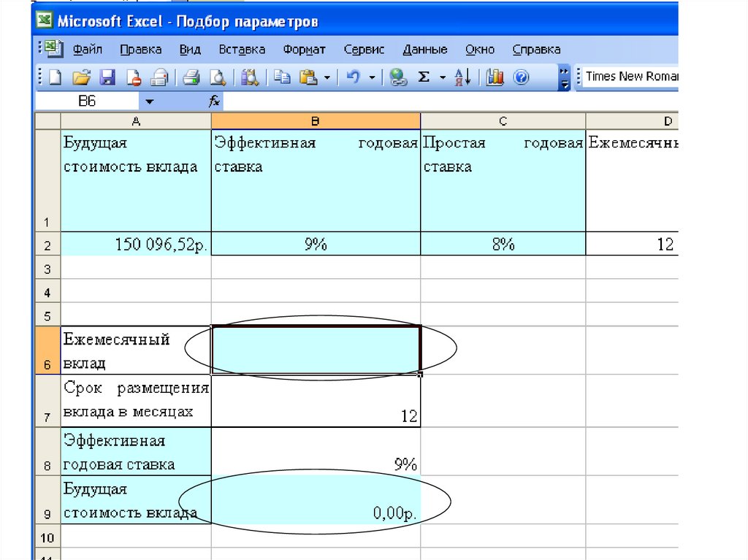Image resolution: width=748 pixels, height=560 pixels.
Task: Click 'Будущая стоимость вклада' label in A9
Action: coord(136,500)
